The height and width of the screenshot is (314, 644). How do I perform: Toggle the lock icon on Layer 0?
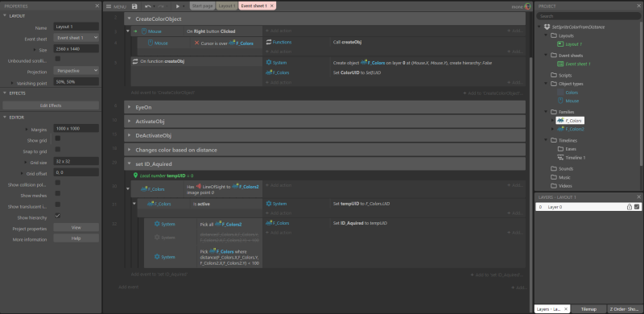(x=630, y=207)
